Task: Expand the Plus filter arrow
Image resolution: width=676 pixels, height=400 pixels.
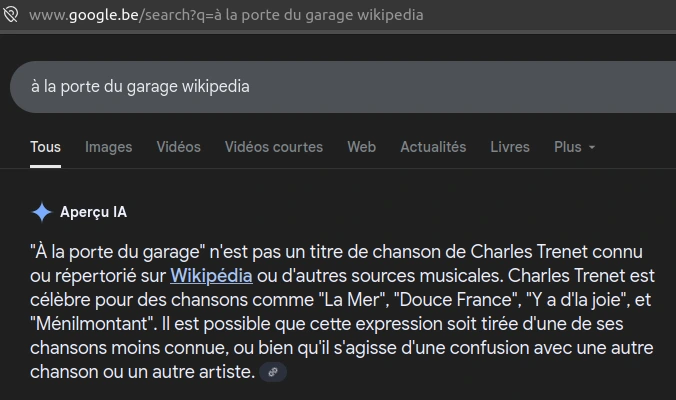Action: (592, 147)
